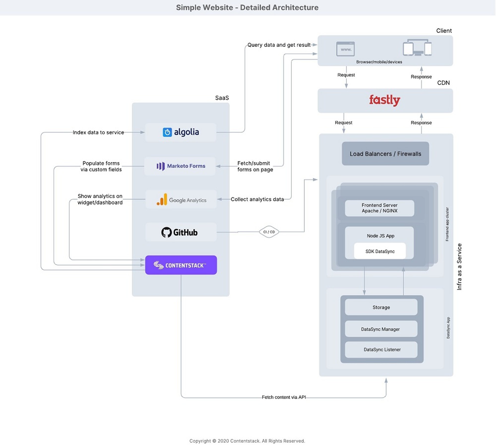Click the Request label below Fastly
Image resolution: width=496 pixels, height=448 pixels.
point(343,123)
